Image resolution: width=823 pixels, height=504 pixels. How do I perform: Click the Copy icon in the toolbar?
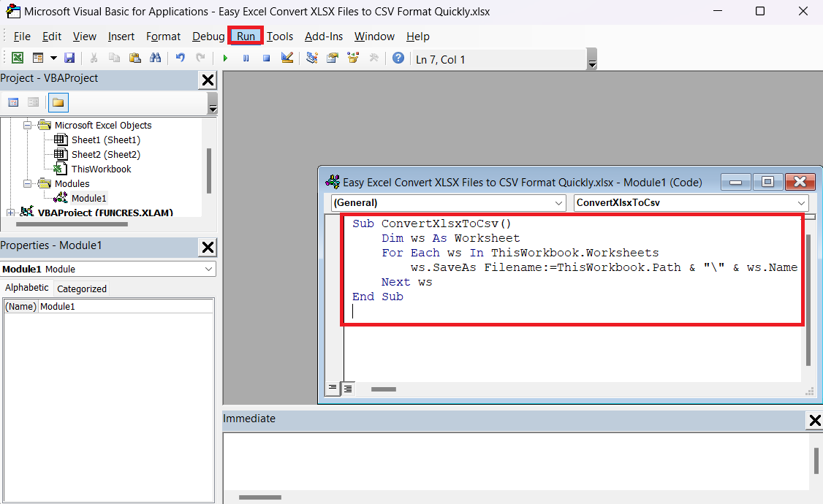point(114,58)
